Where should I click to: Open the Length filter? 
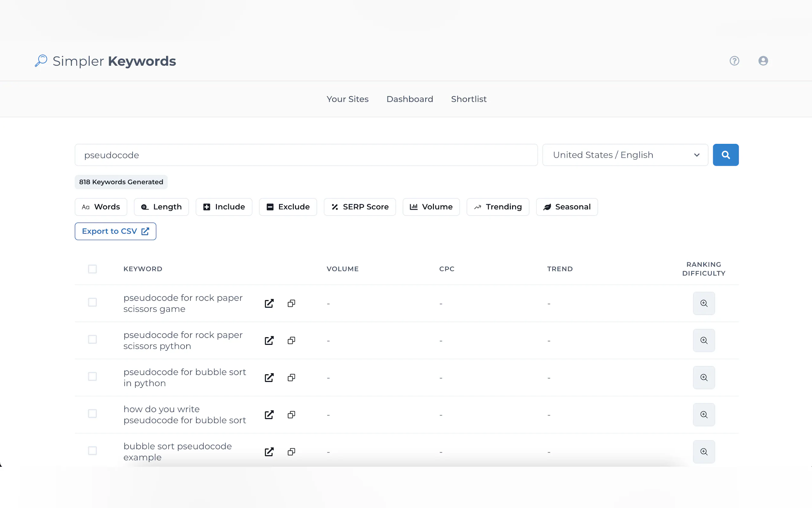161,207
